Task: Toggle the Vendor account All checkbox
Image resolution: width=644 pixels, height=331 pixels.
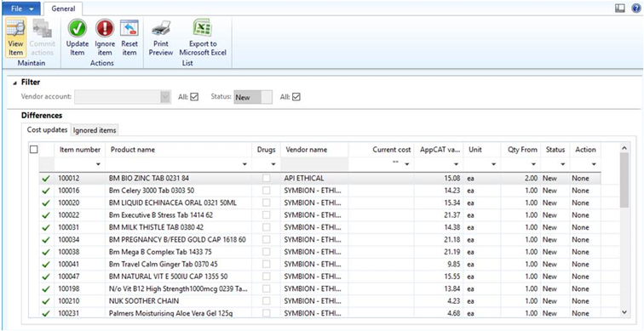Action: coord(194,97)
